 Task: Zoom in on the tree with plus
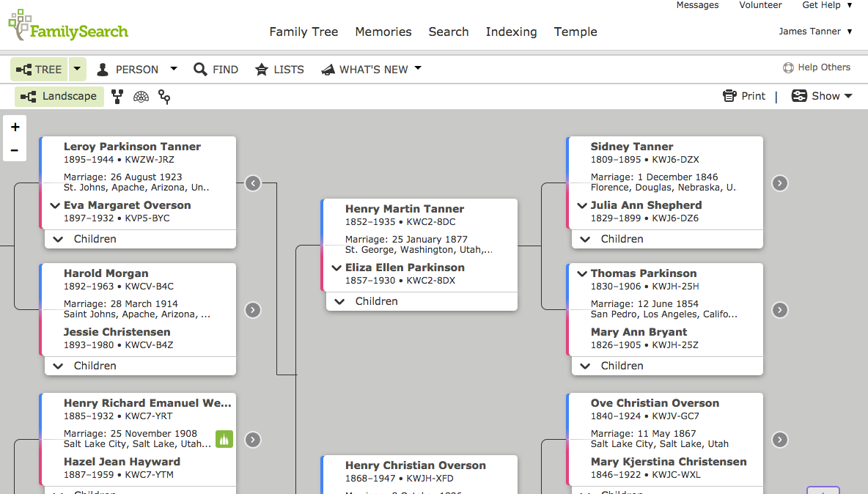point(15,127)
